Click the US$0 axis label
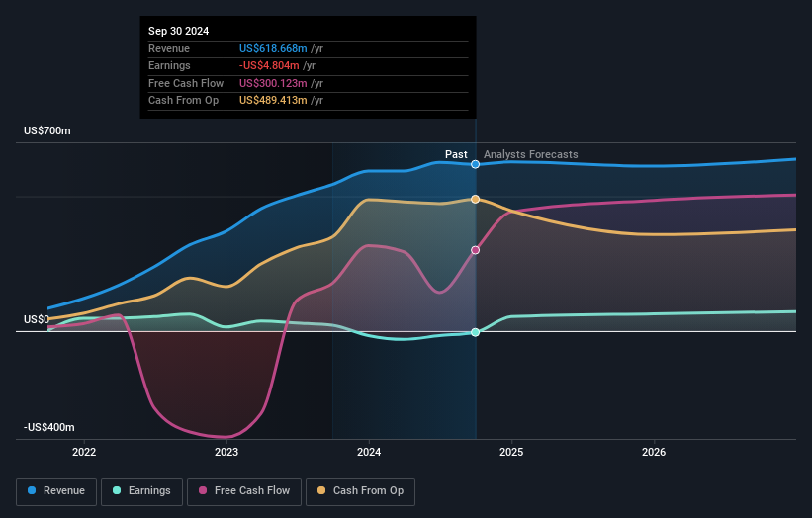The height and width of the screenshot is (518, 812). tap(37, 319)
